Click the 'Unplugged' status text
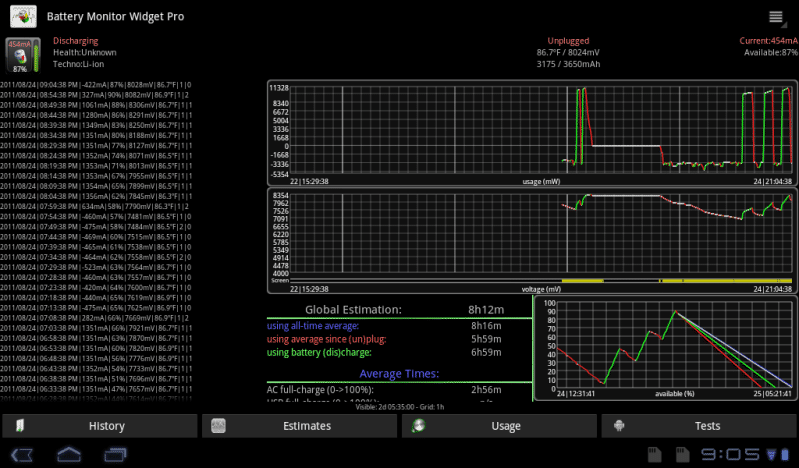This screenshot has height=468, width=799. coord(568,41)
